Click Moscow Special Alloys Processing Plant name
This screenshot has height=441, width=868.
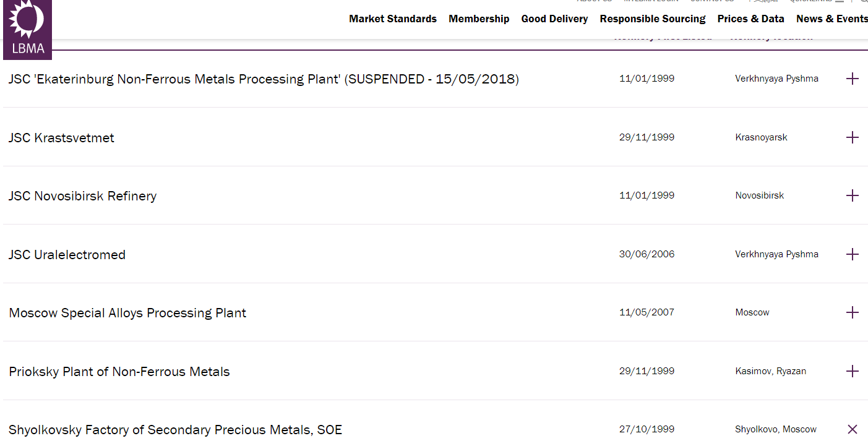pos(127,313)
